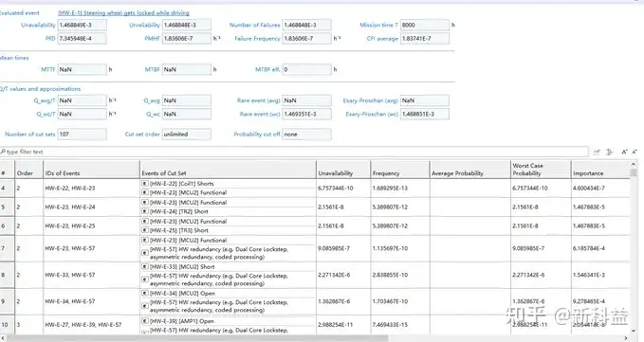
Task: Click the PFD value field
Action: click(83, 39)
